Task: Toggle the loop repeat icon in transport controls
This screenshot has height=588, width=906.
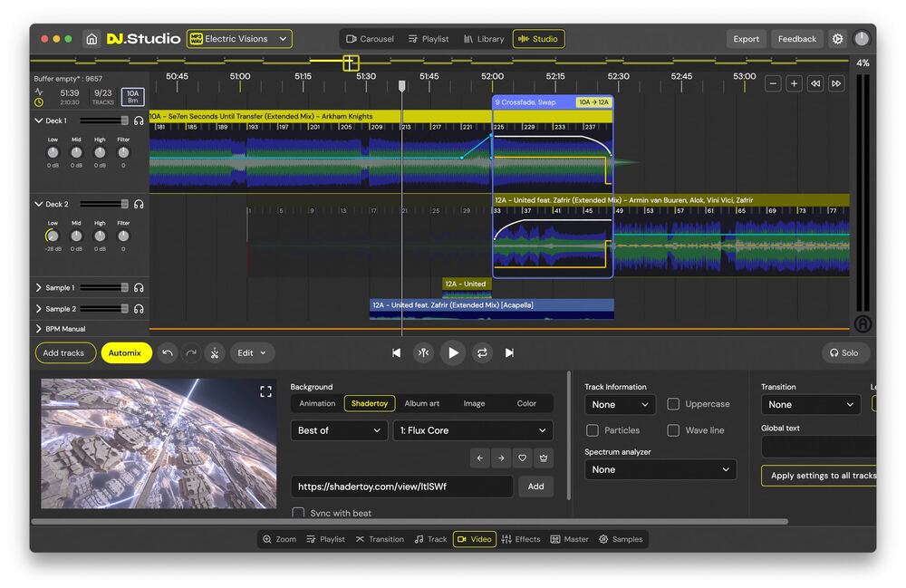Action: pyautogui.click(x=481, y=353)
